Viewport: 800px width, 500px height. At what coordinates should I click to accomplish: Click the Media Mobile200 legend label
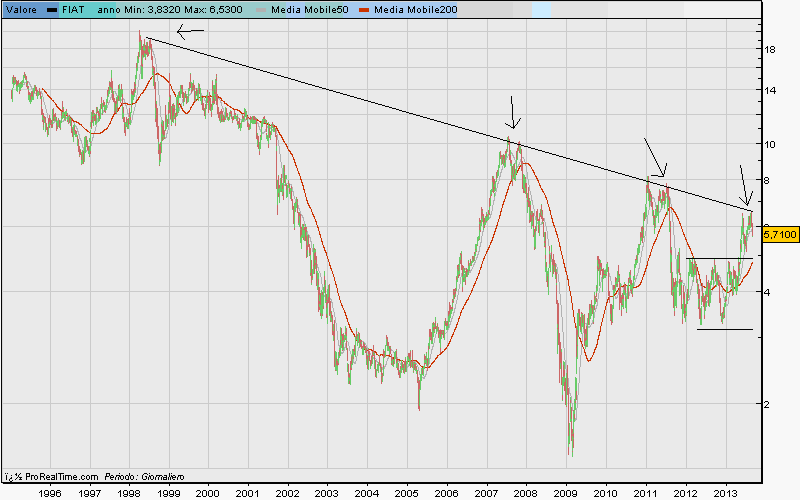(x=408, y=9)
